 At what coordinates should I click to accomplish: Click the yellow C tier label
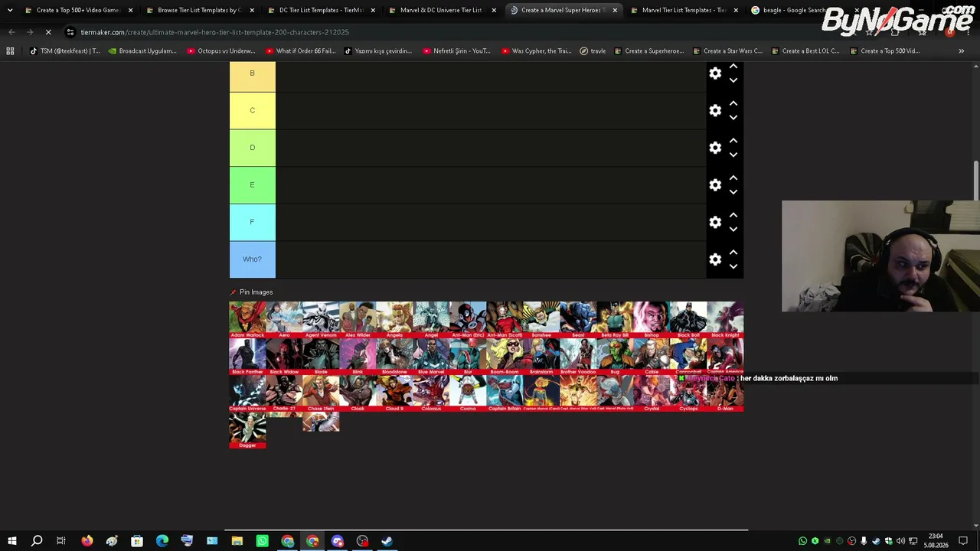pyautogui.click(x=253, y=110)
